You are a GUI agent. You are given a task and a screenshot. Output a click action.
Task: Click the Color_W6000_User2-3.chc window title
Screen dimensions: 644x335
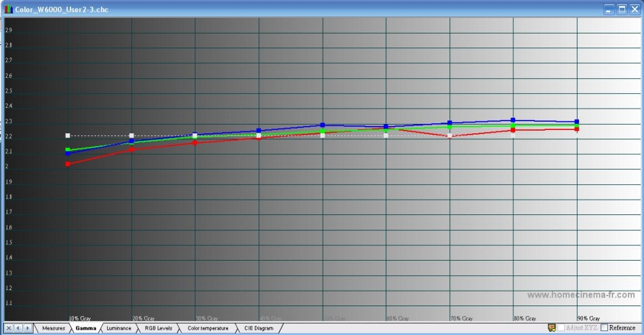(62, 9)
